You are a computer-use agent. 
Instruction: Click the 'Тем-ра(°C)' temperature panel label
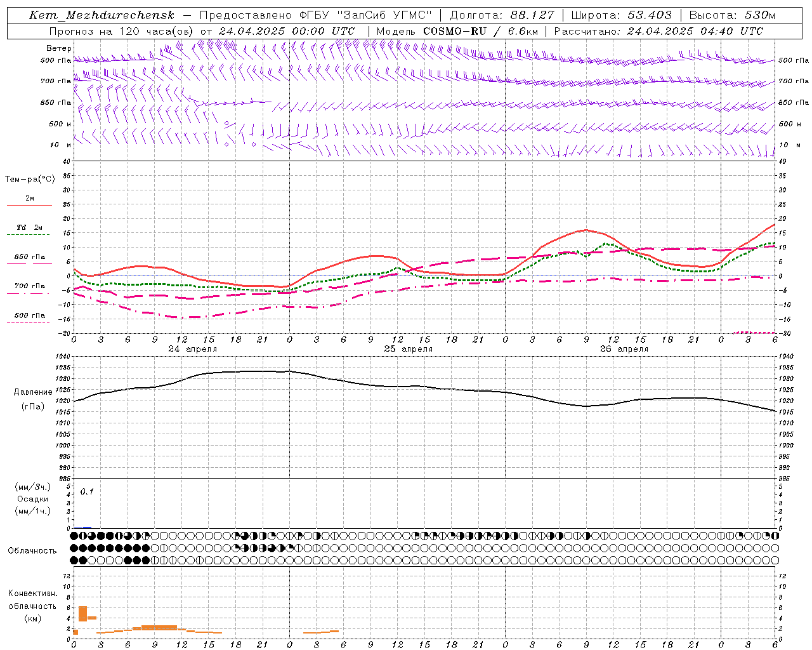(30, 180)
